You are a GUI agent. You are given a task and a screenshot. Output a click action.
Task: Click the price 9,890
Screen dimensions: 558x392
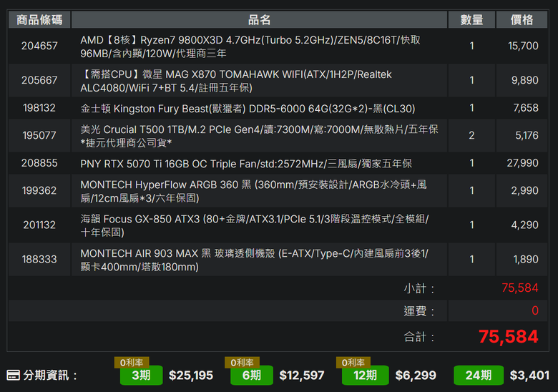pyautogui.click(x=525, y=80)
